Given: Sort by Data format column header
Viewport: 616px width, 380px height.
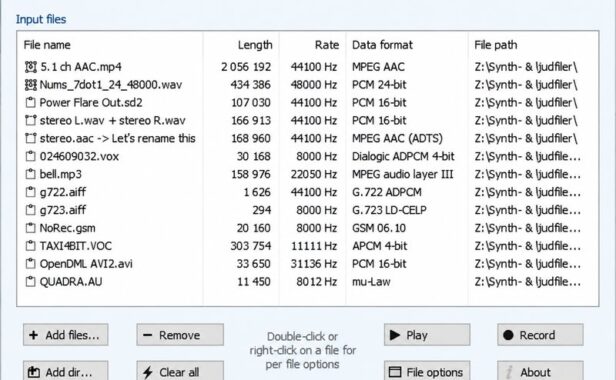Looking at the screenshot, I should click(382, 45).
